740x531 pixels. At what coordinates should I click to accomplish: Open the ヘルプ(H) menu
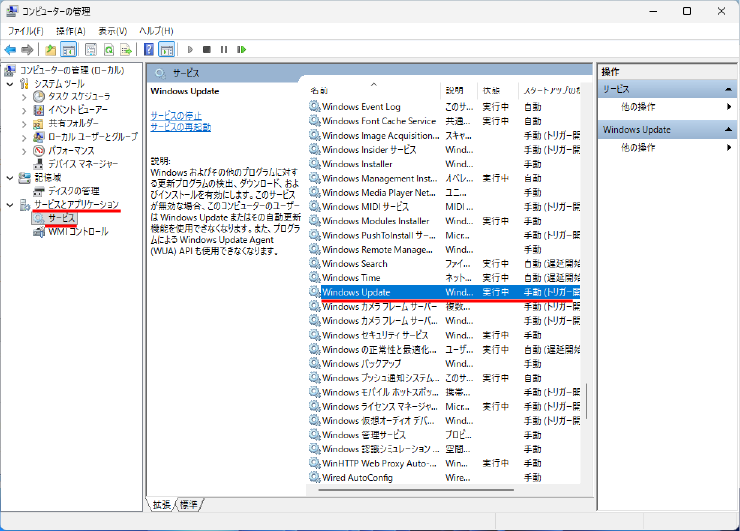pos(156,31)
